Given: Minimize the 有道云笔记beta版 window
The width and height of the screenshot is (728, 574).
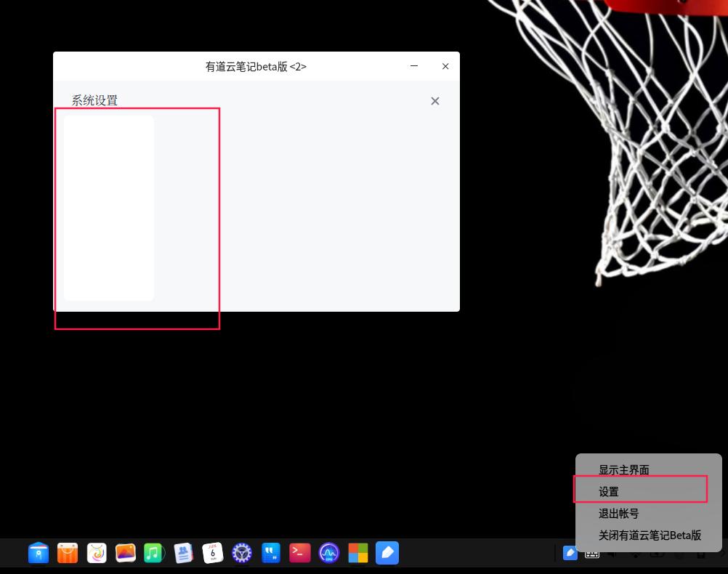Looking at the screenshot, I should 414,66.
